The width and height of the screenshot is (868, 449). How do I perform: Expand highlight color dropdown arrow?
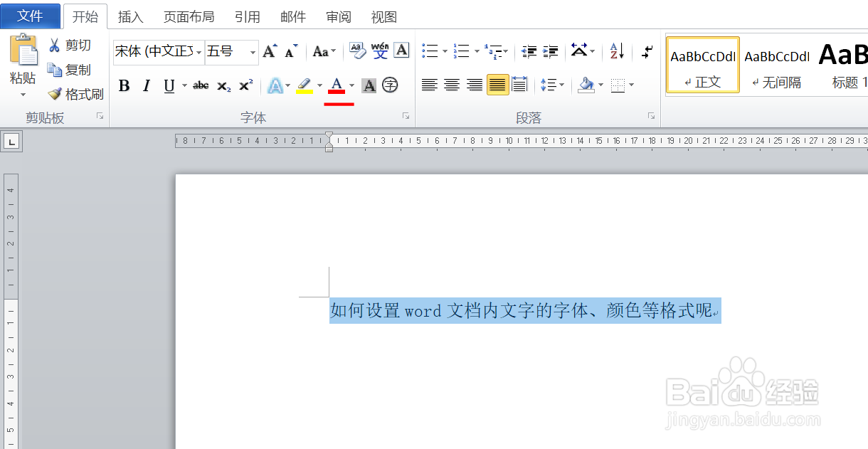point(319,86)
